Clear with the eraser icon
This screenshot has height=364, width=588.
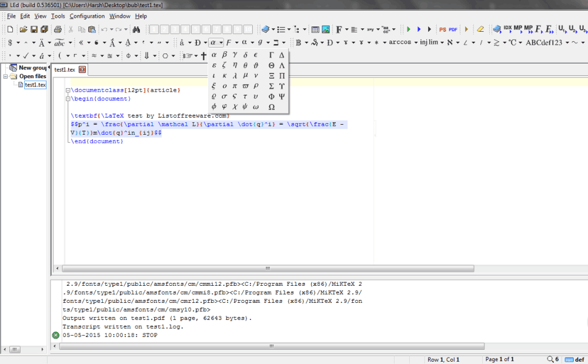click(480, 29)
